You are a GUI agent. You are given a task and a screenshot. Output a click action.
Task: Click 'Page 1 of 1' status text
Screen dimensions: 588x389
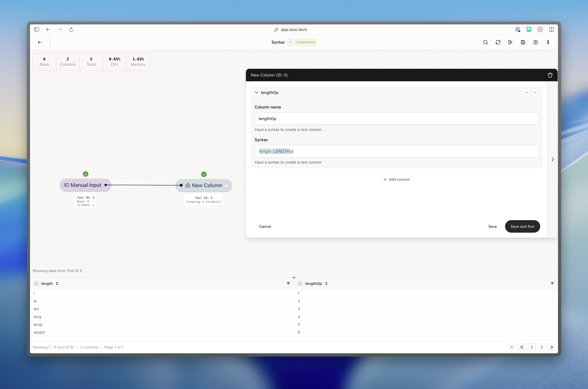click(x=114, y=347)
